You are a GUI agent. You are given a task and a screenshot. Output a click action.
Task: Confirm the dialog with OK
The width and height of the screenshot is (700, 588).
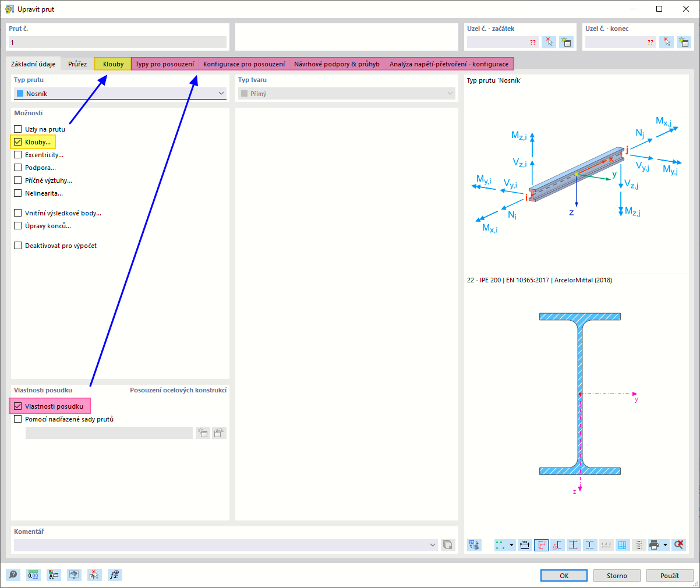click(x=564, y=575)
